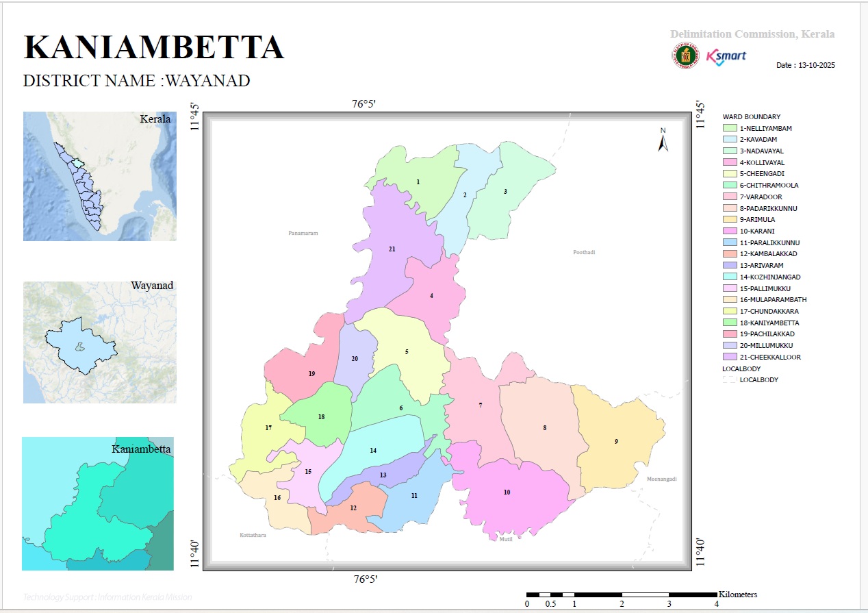Select ward 3 region on the map

[505, 192]
